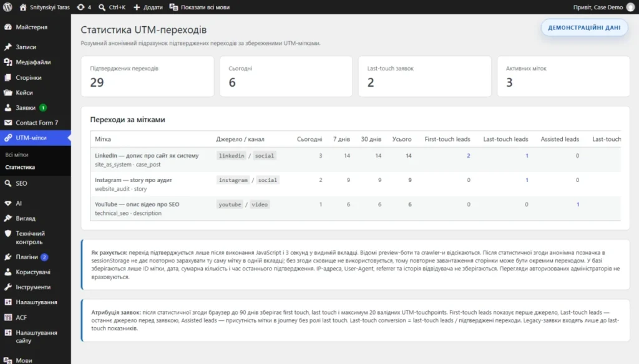Click LinkedIn Last-touch leads value 1
Viewport: 639px width, 364px height.
coord(527,156)
